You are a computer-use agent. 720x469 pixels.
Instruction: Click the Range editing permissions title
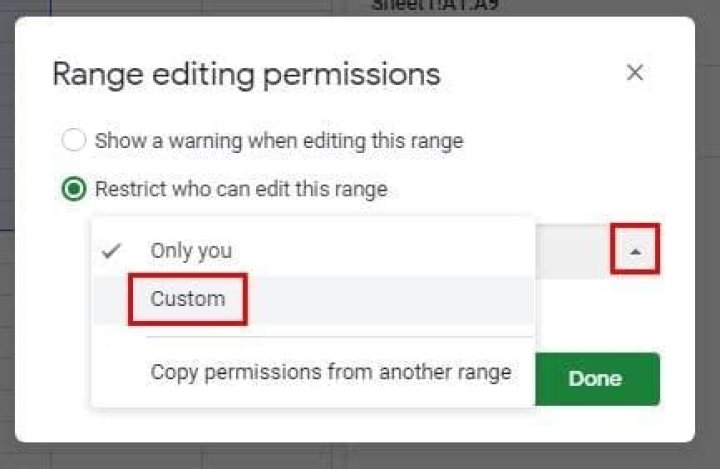pyautogui.click(x=246, y=73)
